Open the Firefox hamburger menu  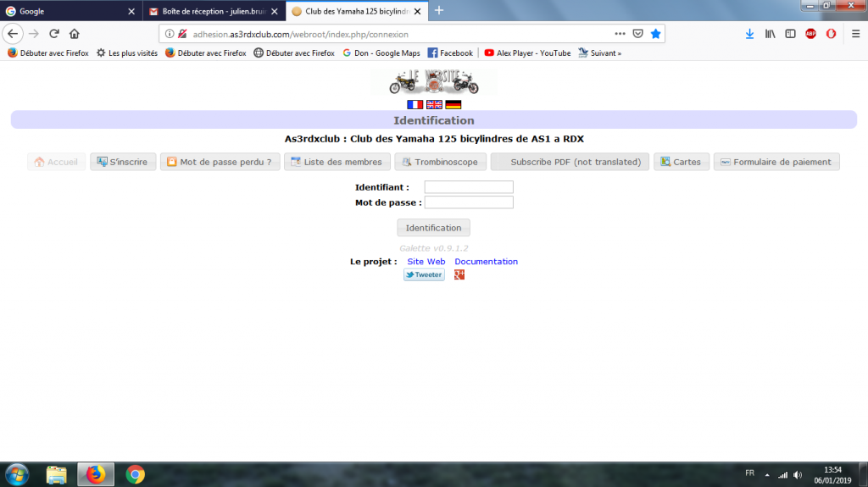854,34
